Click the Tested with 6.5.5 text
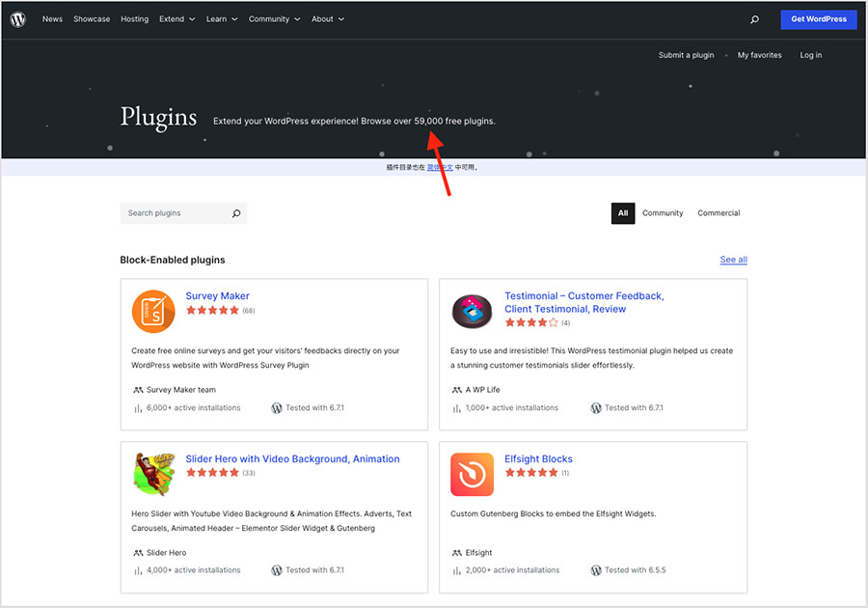The height and width of the screenshot is (608, 868). 636,570
